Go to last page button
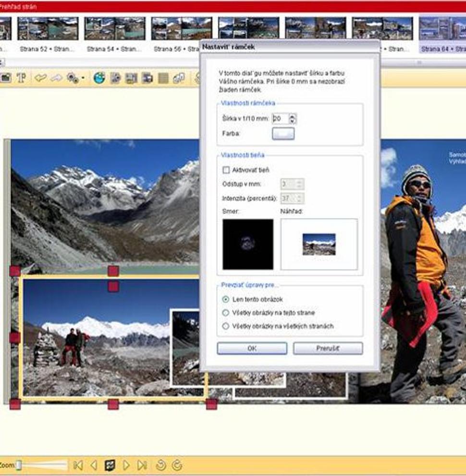Viewport: 466px width, 476px height. click(142, 465)
